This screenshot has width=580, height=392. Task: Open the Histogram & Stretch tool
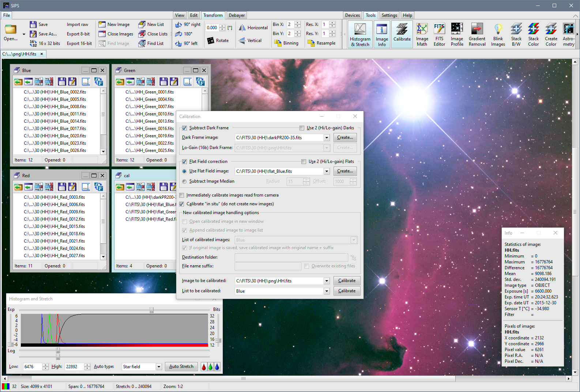point(360,34)
